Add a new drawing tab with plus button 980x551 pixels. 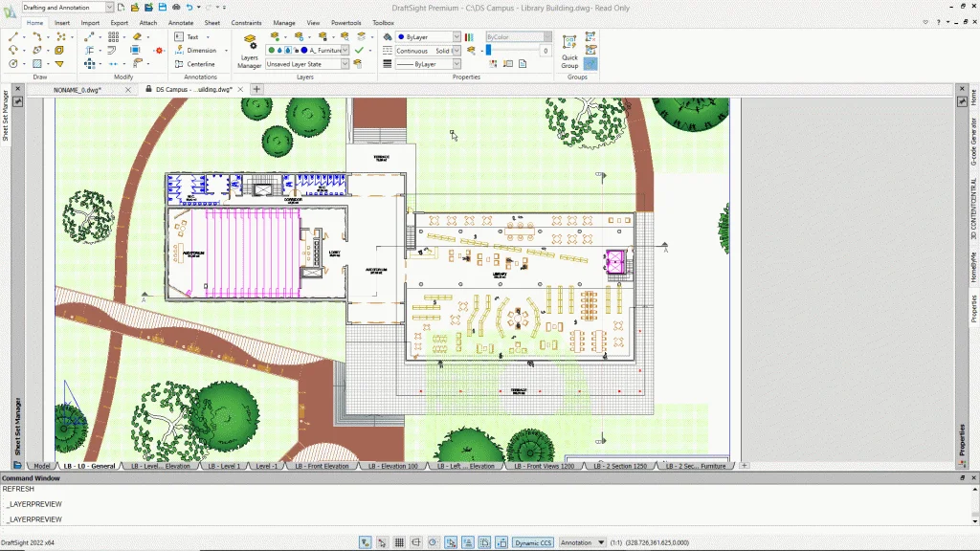(x=256, y=89)
